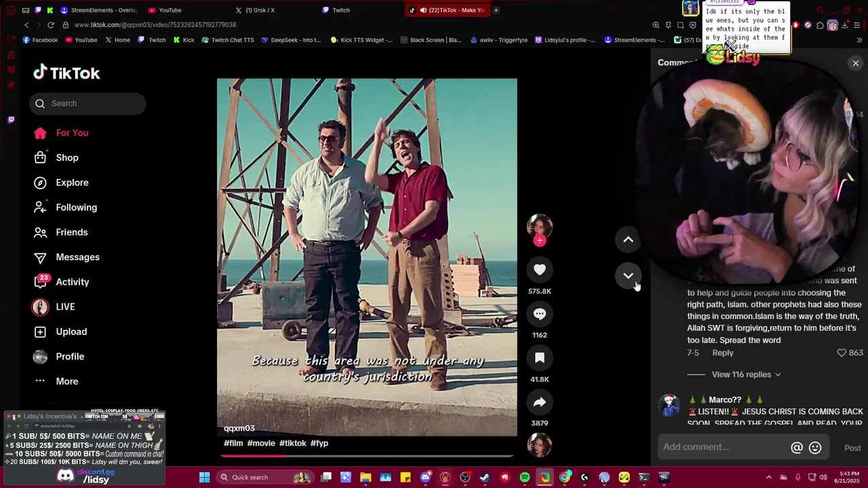
Task: Open OBS Studio from the taskbar
Action: (x=465, y=477)
